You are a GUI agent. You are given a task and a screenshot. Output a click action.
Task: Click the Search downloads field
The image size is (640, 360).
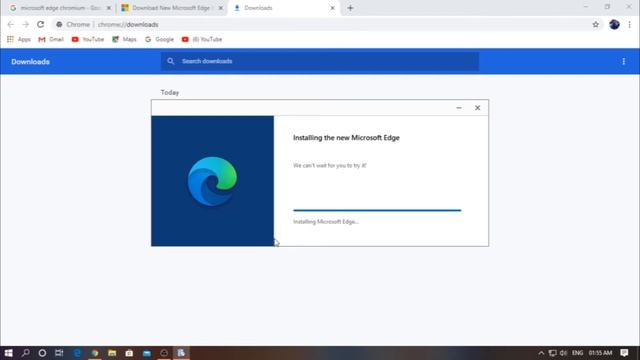tap(320, 61)
